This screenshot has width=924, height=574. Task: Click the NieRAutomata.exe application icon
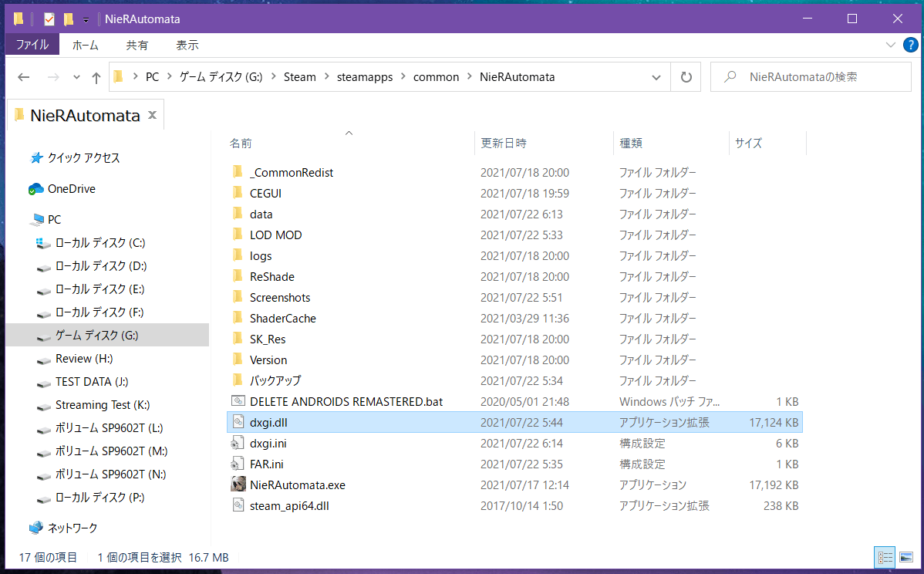pyautogui.click(x=238, y=485)
